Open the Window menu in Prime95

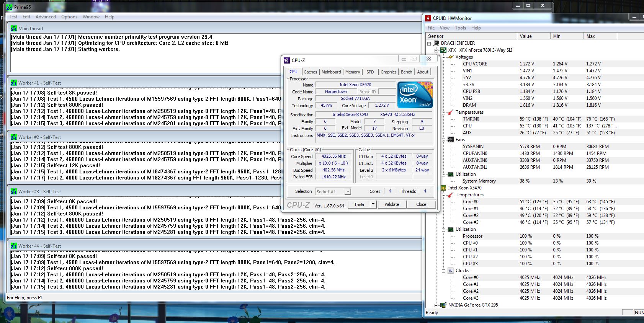click(91, 17)
